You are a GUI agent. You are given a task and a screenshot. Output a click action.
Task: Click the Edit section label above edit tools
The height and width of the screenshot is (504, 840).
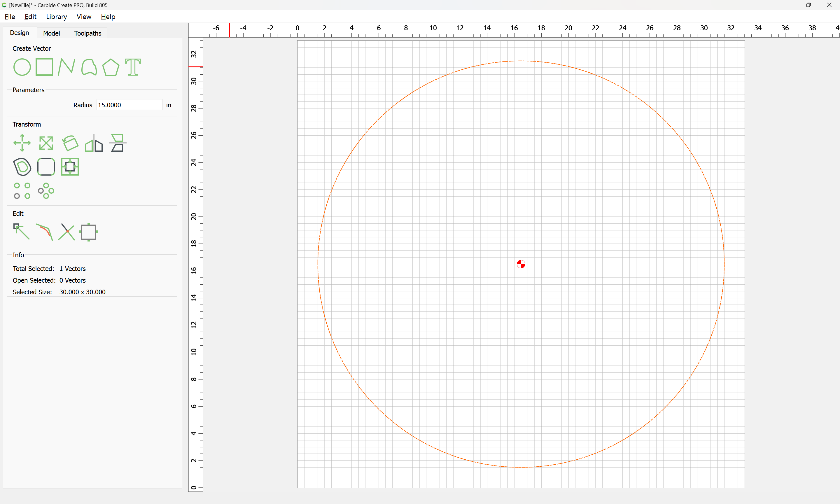coord(18,213)
